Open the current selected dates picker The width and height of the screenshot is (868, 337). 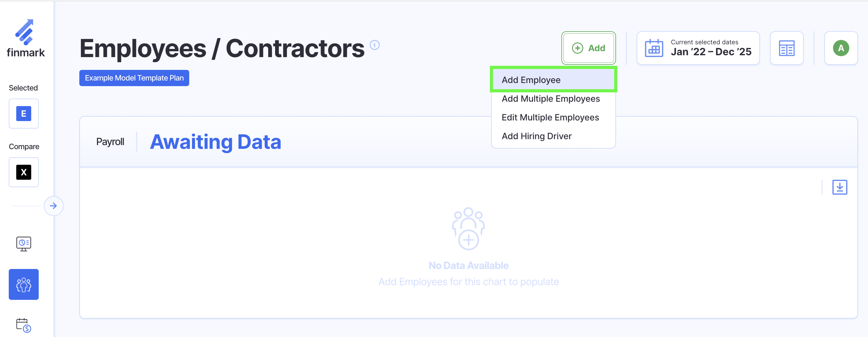click(x=698, y=48)
